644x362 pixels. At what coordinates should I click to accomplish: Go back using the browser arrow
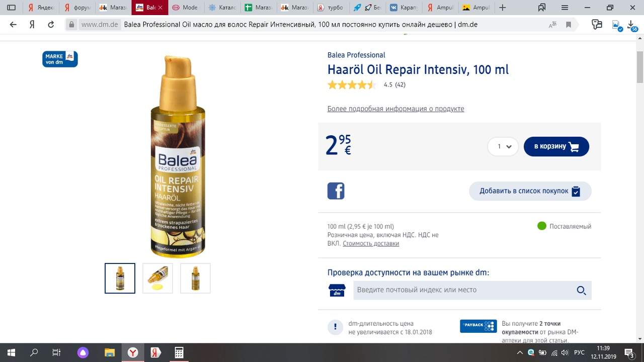pos(13,24)
